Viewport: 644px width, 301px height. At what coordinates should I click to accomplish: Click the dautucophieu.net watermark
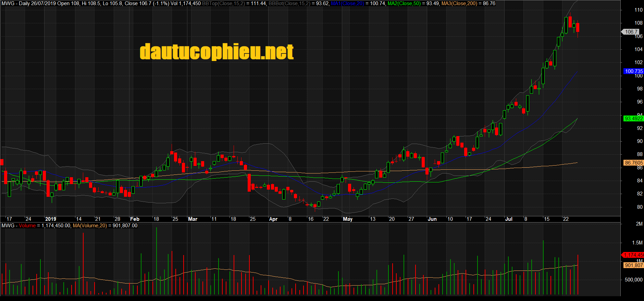click(216, 52)
